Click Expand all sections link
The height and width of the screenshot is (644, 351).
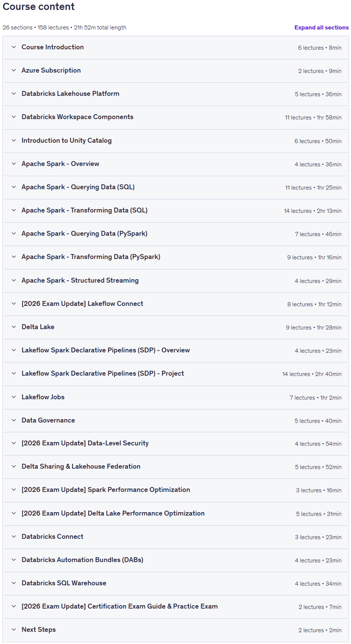coord(321,27)
